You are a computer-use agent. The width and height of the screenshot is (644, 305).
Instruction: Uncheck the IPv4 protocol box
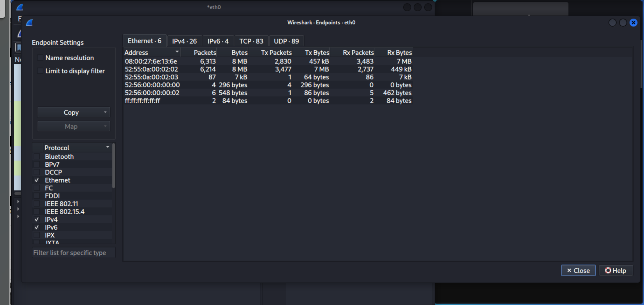[x=37, y=219]
